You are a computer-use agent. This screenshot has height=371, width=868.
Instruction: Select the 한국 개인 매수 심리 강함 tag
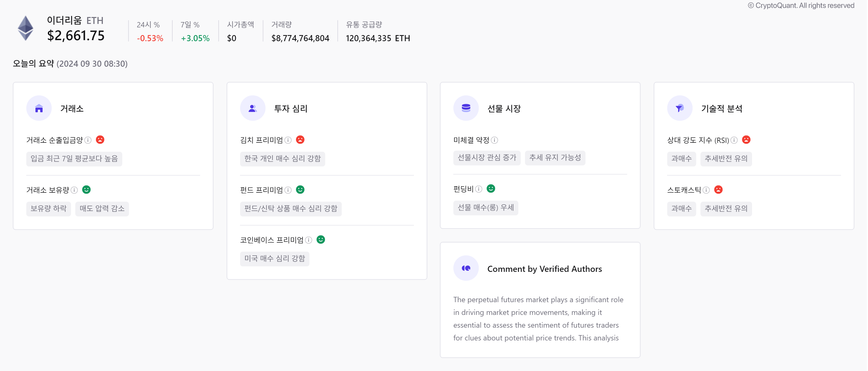click(x=282, y=159)
